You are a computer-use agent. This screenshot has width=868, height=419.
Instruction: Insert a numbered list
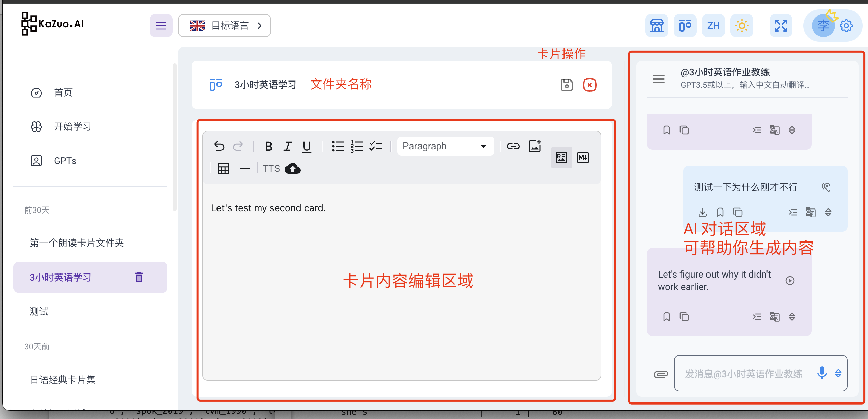point(356,146)
